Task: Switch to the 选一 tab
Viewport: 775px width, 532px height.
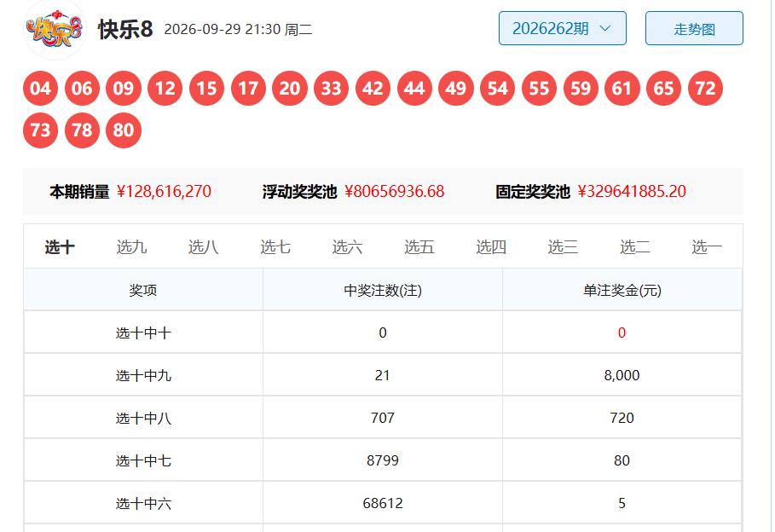Action: (707, 246)
